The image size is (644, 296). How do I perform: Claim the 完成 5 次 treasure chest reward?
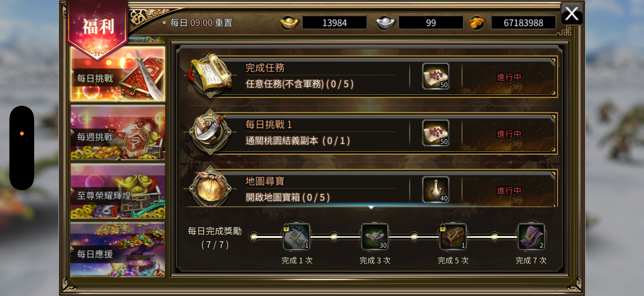point(453,237)
